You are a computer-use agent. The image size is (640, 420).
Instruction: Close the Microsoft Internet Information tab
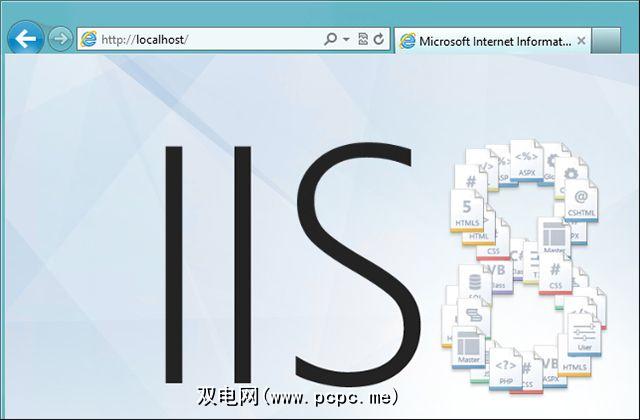(x=581, y=41)
